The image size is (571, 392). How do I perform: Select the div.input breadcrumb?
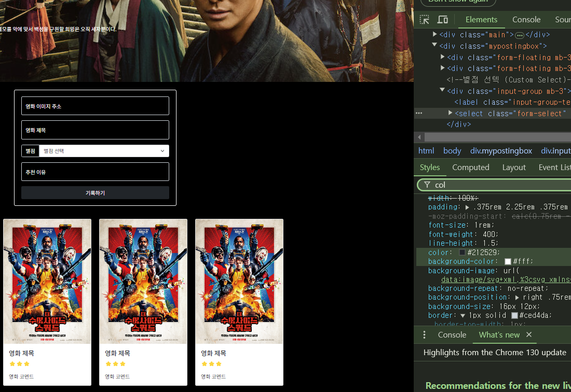(x=556, y=150)
